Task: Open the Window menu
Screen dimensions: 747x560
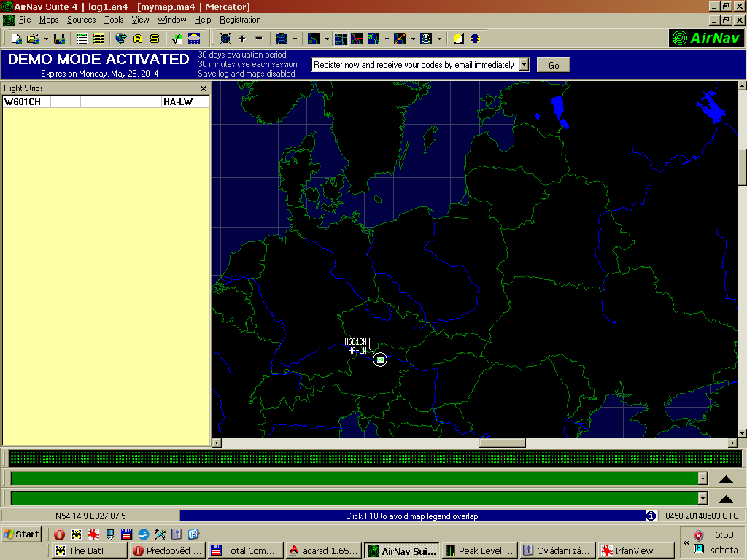Action: [172, 20]
